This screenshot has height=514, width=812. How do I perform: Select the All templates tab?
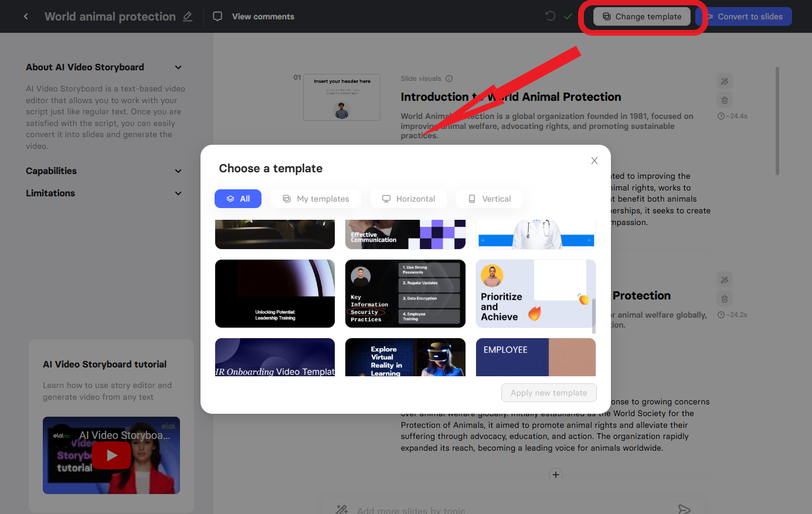(x=238, y=199)
